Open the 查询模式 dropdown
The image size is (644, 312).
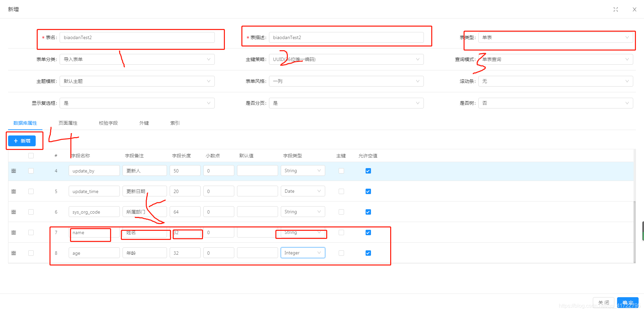tap(555, 59)
